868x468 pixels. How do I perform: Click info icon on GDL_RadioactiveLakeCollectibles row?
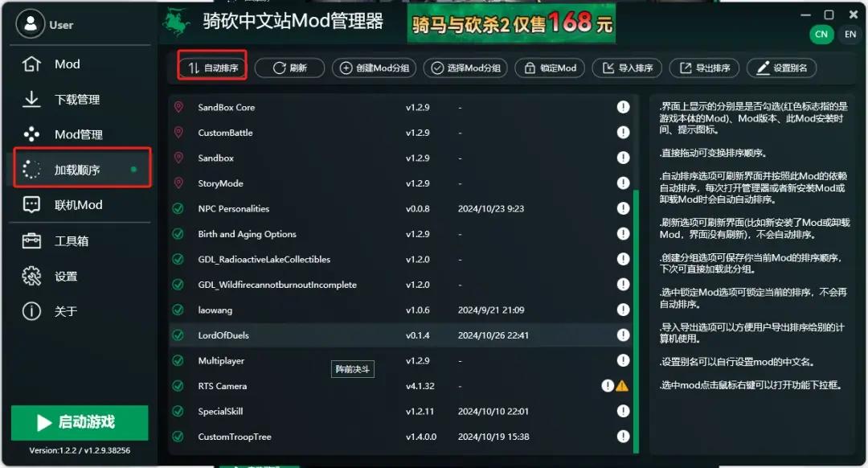[624, 259]
